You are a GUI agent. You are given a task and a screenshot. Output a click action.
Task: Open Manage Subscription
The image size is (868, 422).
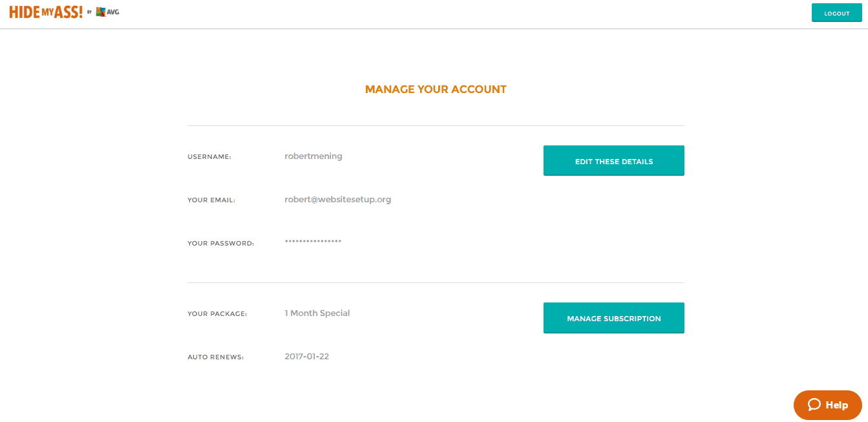[x=614, y=318]
